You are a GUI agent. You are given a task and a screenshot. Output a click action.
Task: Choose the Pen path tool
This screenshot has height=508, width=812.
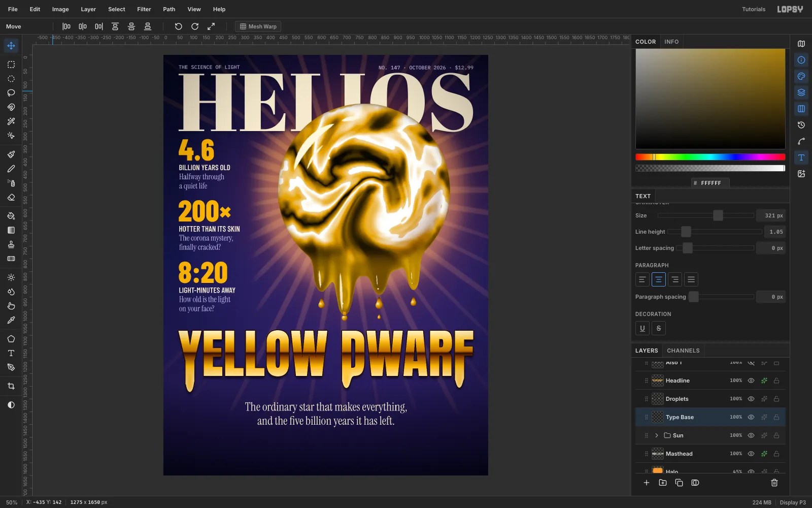11,367
